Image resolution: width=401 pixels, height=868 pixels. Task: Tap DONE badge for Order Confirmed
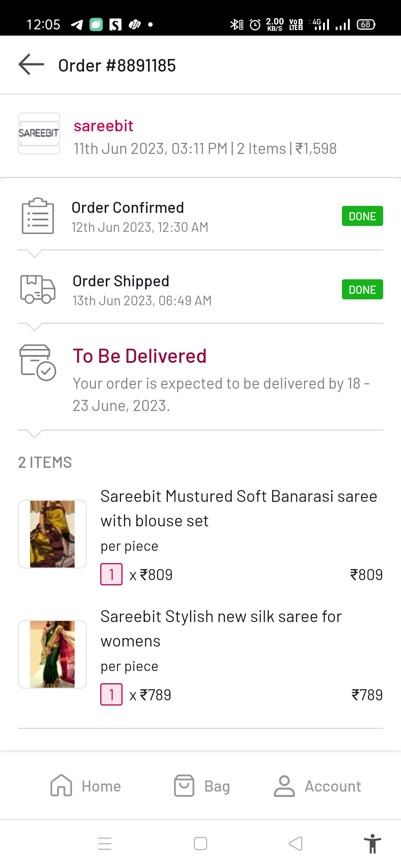[x=362, y=216]
